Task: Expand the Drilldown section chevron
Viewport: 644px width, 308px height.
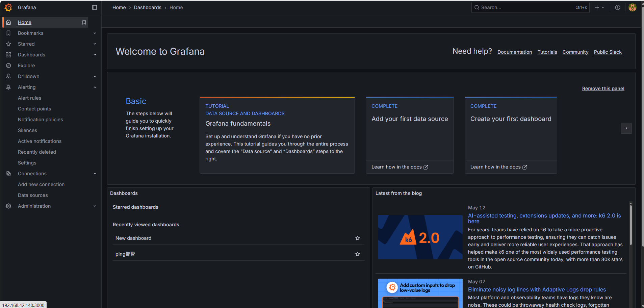Action: 95,76
